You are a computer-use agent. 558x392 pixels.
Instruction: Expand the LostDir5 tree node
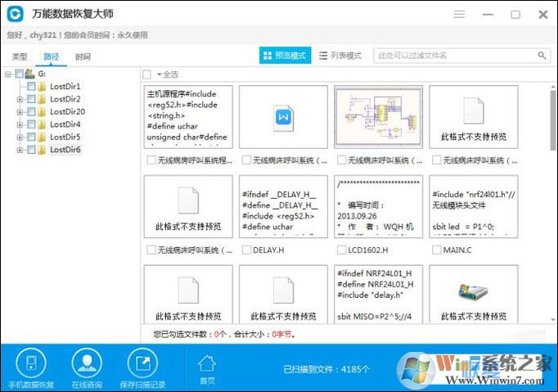pyautogui.click(x=20, y=137)
